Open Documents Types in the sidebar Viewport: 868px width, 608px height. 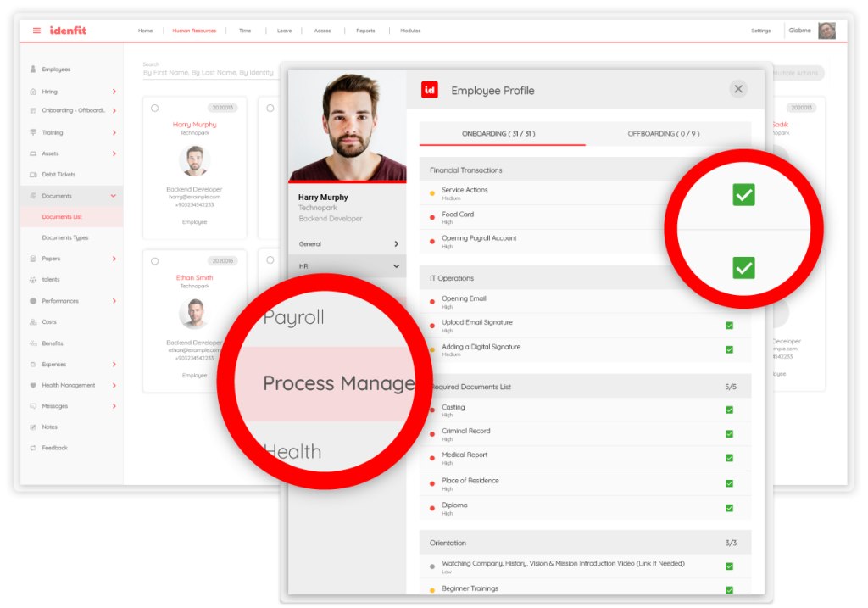tap(65, 237)
